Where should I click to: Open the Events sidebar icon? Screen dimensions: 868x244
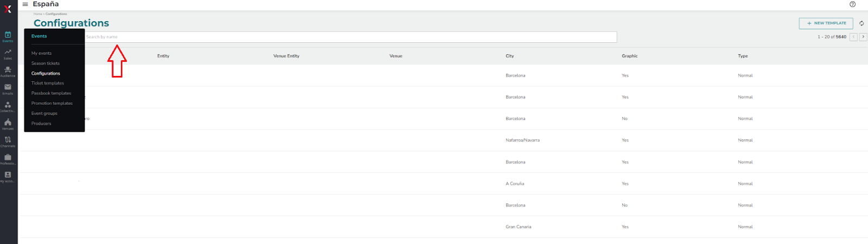tap(8, 36)
